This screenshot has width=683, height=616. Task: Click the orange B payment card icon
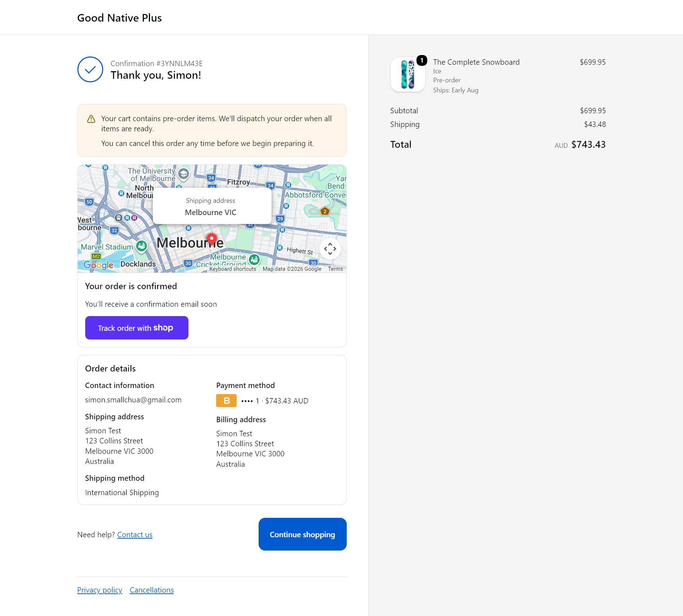click(x=226, y=401)
